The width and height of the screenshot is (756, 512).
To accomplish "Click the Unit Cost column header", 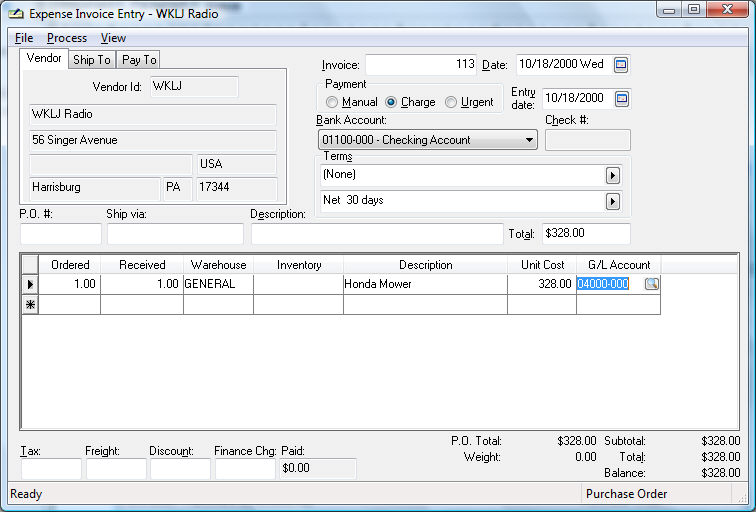I will tap(542, 265).
